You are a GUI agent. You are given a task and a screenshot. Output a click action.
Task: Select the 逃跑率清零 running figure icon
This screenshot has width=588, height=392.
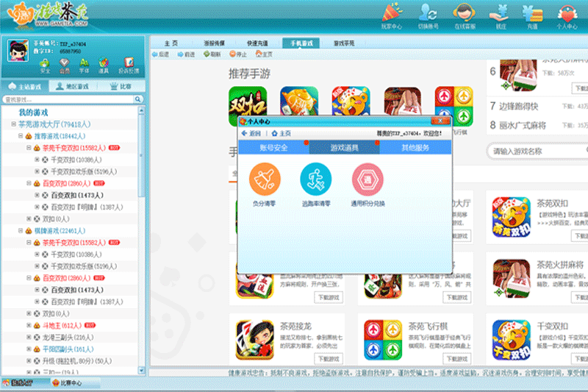coord(316,179)
